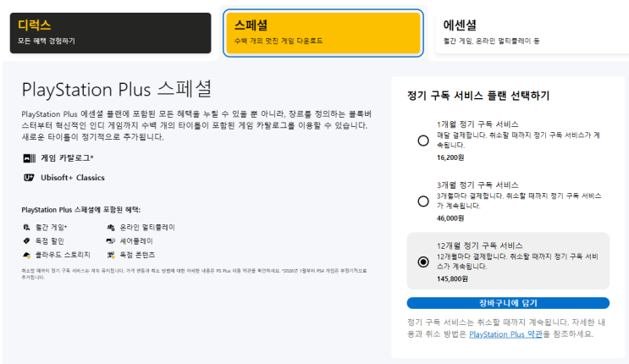Click the 월간 게임* benefit text
This screenshot has height=364, width=629.
[x=51, y=228]
